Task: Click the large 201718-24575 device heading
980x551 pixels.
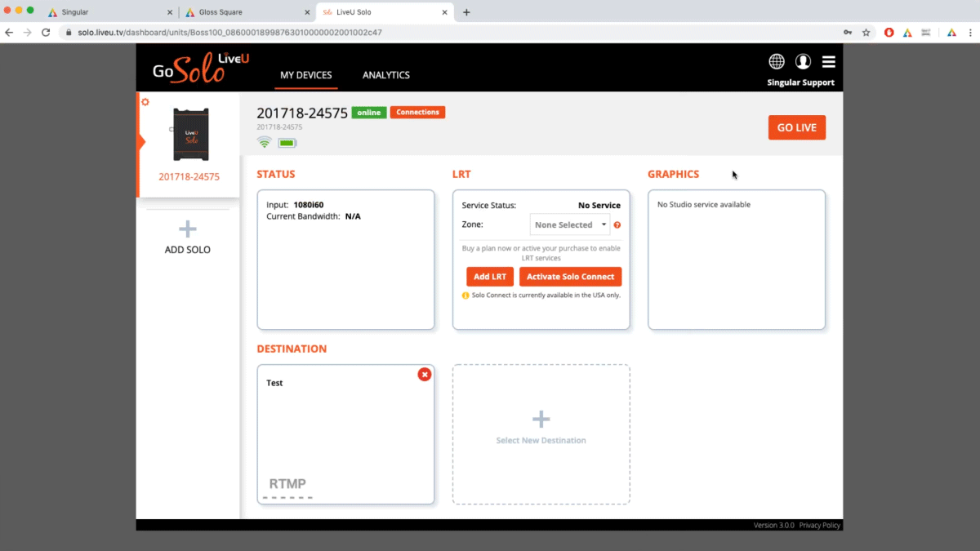Action: click(x=302, y=113)
